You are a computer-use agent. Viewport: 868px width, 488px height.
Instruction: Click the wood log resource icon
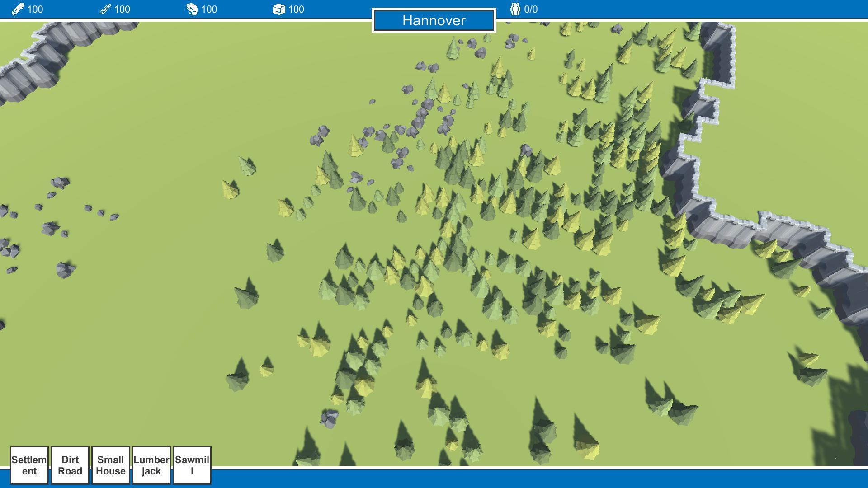tap(17, 9)
